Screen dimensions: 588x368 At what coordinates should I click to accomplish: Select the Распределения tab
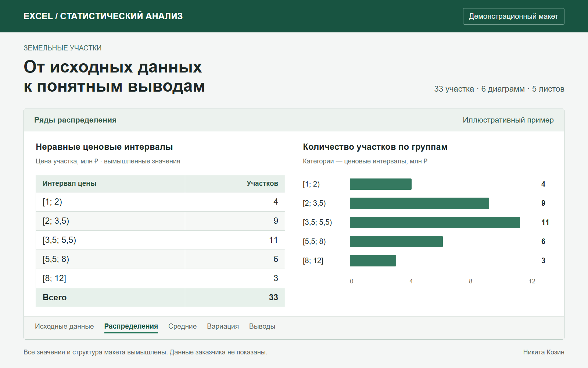[131, 326]
